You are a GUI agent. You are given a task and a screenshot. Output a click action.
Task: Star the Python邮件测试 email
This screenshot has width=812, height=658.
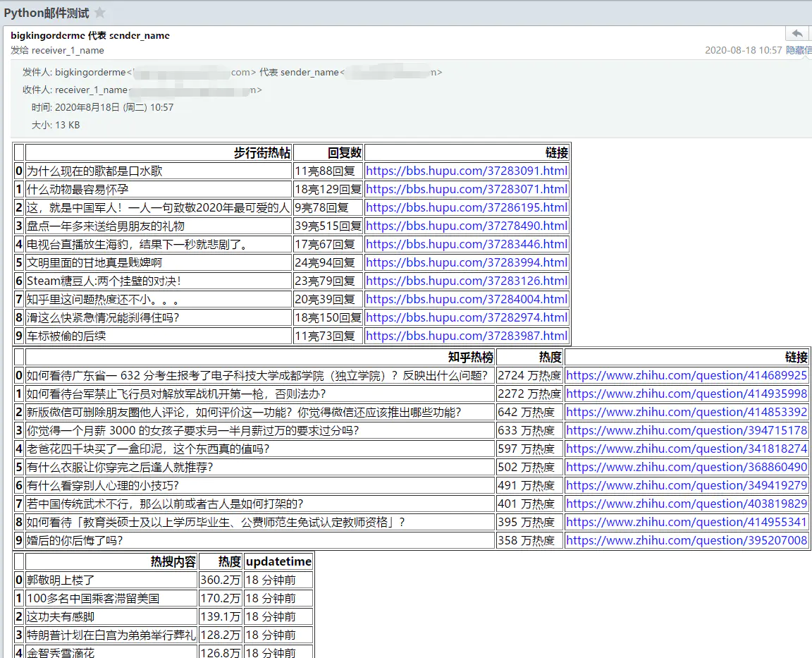(100, 13)
